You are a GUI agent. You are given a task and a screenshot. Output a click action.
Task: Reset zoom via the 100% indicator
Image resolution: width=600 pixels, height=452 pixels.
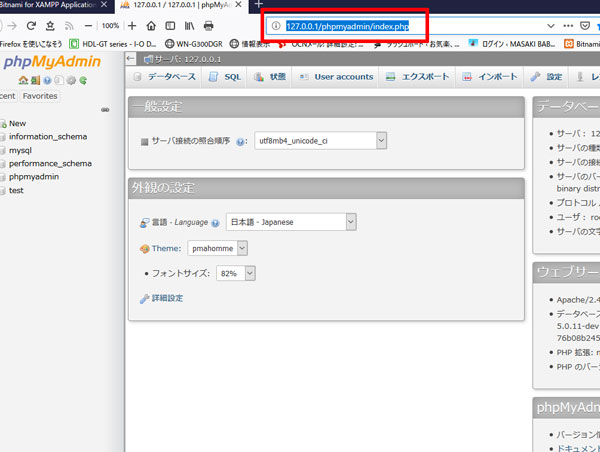pyautogui.click(x=110, y=26)
